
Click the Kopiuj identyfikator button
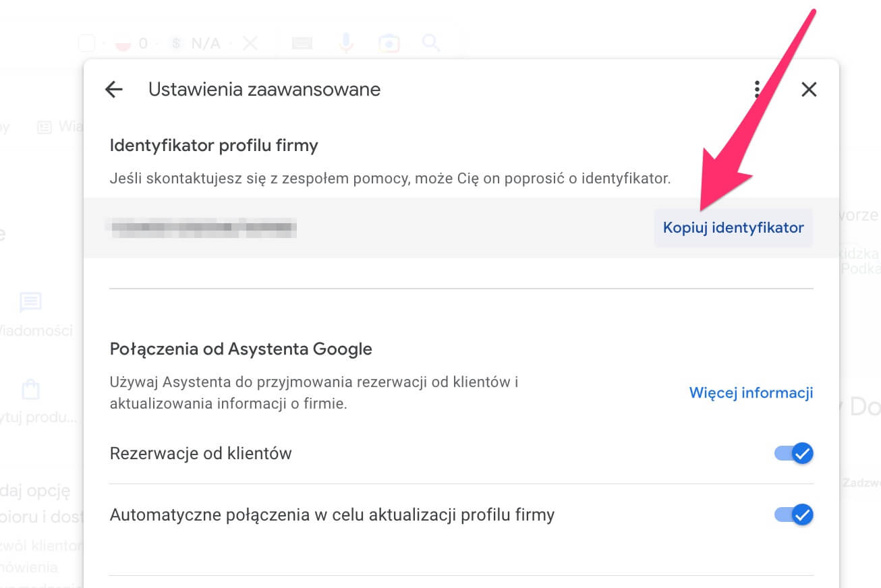(733, 228)
